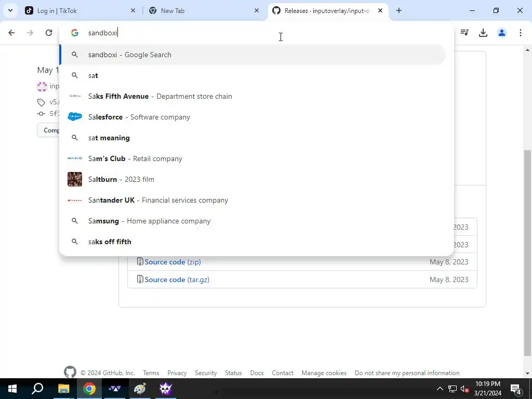The height and width of the screenshot is (399, 532).
Task: Open the Privacy footer link
Action: (177, 373)
